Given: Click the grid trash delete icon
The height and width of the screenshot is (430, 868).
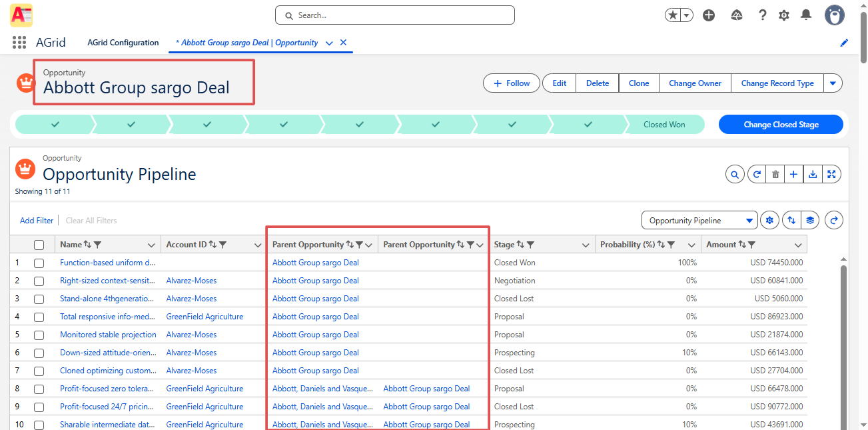Looking at the screenshot, I should [x=775, y=175].
